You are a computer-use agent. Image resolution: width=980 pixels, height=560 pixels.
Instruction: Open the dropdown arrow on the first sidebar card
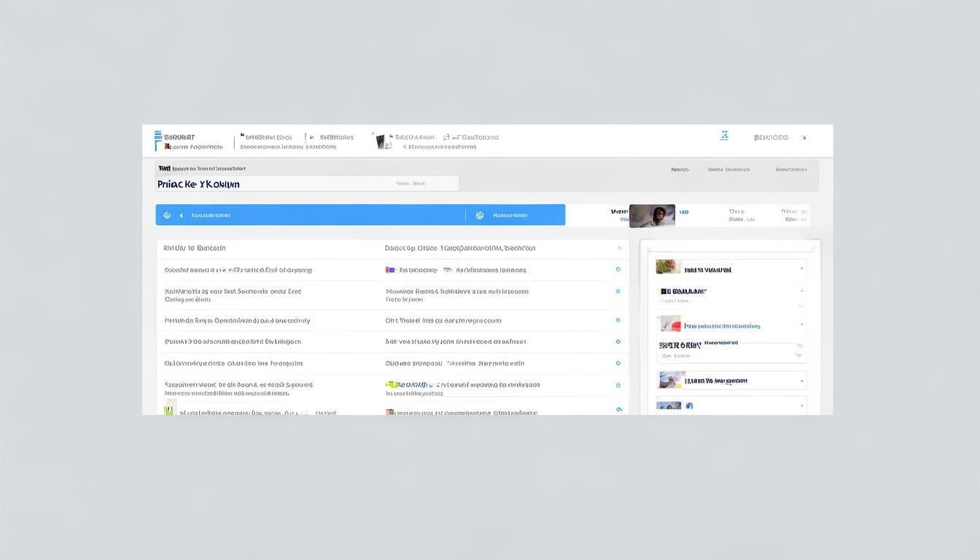coord(801,269)
